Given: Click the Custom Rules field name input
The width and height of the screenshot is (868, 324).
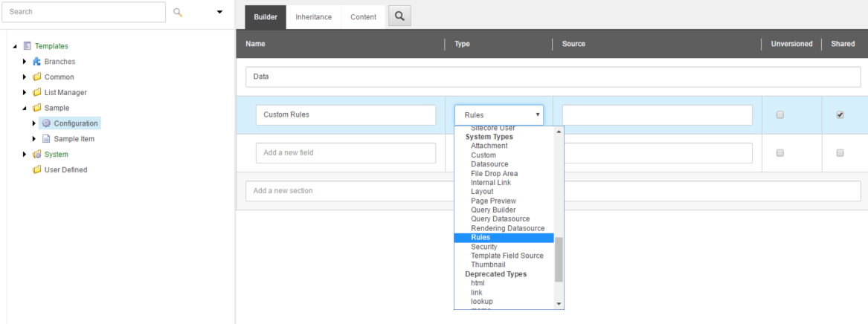Looking at the screenshot, I should [346, 115].
